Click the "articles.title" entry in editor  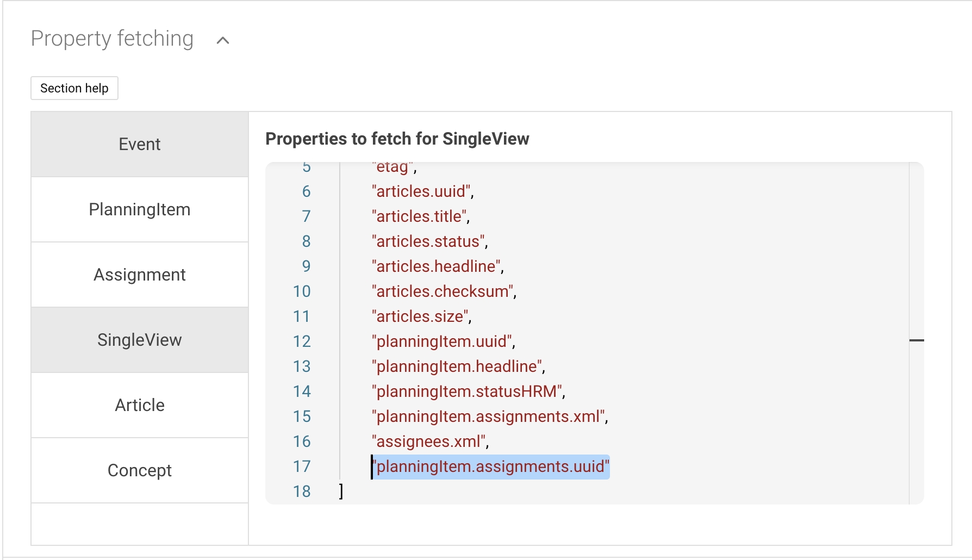click(x=419, y=216)
